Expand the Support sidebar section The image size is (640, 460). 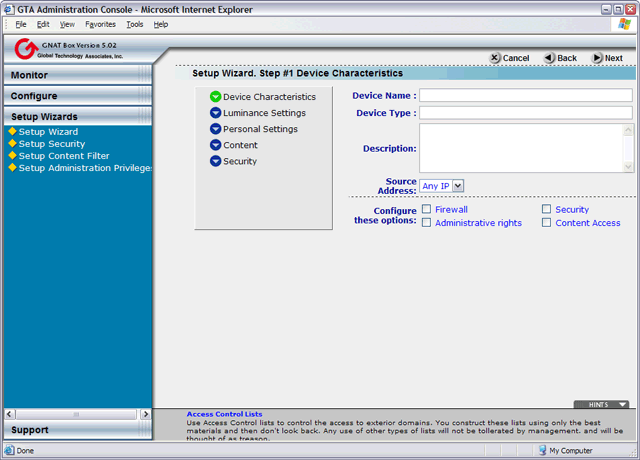click(78, 430)
